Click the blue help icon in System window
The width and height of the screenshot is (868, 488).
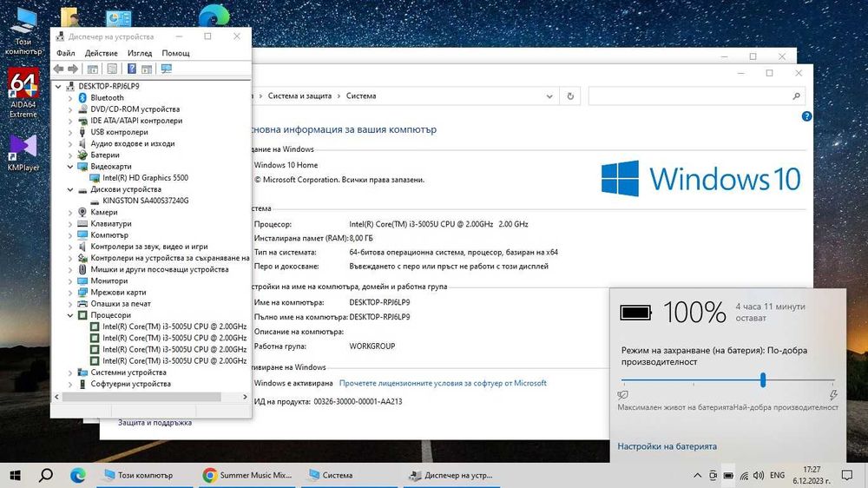806,116
